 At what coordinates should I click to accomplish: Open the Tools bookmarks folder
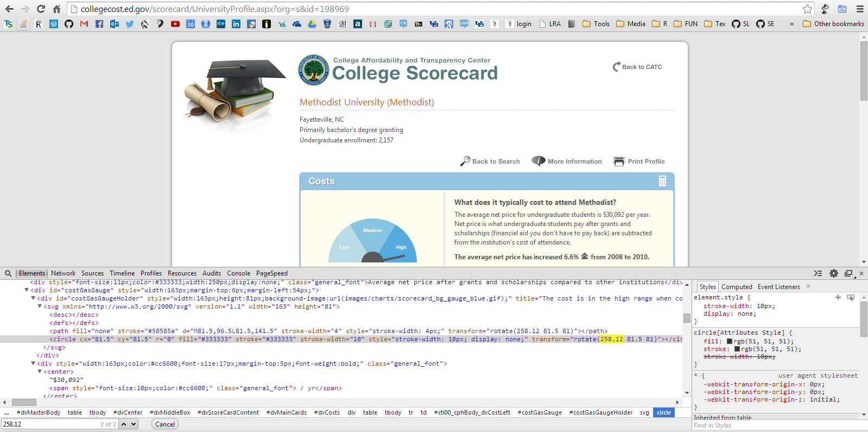point(596,24)
